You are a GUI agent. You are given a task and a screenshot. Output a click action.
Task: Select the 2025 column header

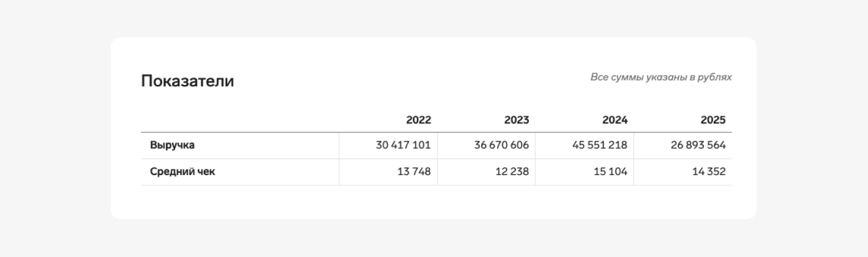pyautogui.click(x=713, y=120)
